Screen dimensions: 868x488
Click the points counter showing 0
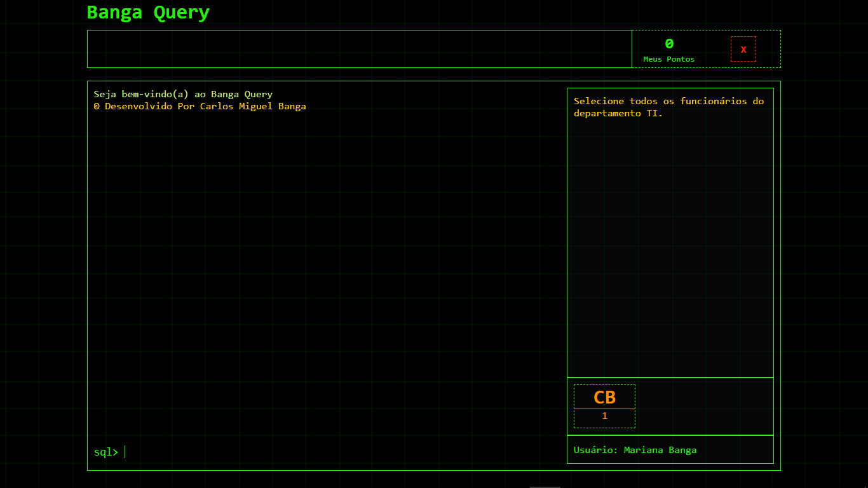669,44
